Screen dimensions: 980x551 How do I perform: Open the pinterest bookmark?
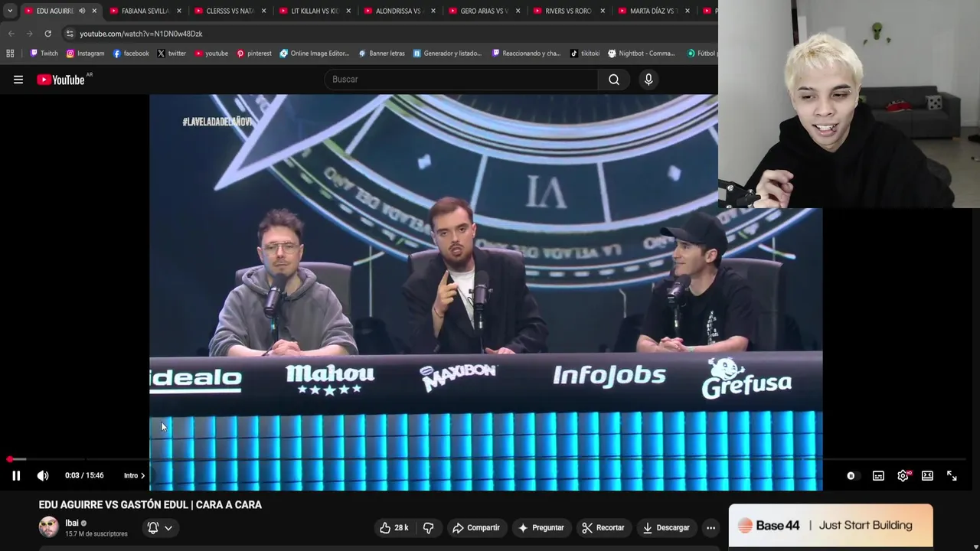pos(254,54)
